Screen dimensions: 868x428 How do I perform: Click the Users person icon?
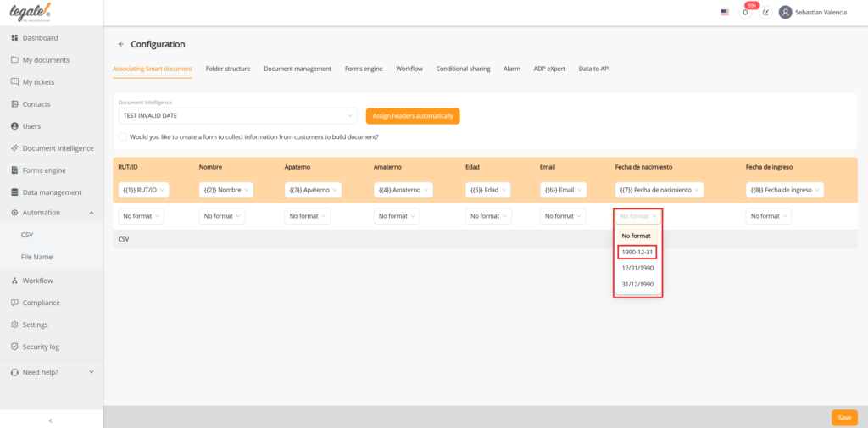tap(15, 126)
